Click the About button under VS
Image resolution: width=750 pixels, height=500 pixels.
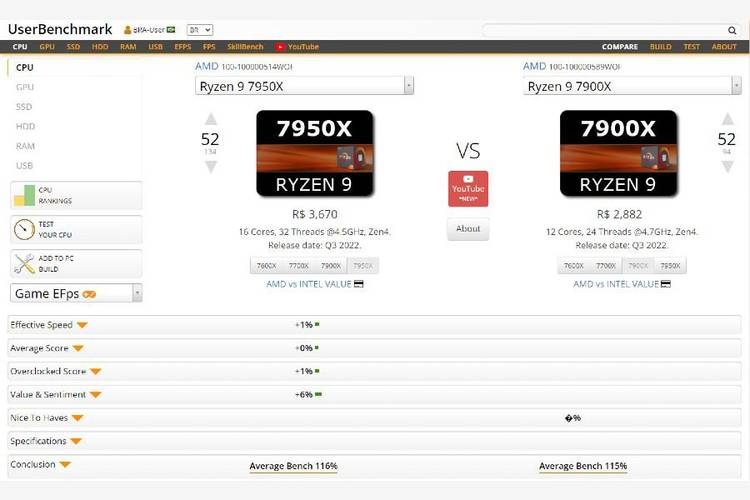(x=468, y=229)
